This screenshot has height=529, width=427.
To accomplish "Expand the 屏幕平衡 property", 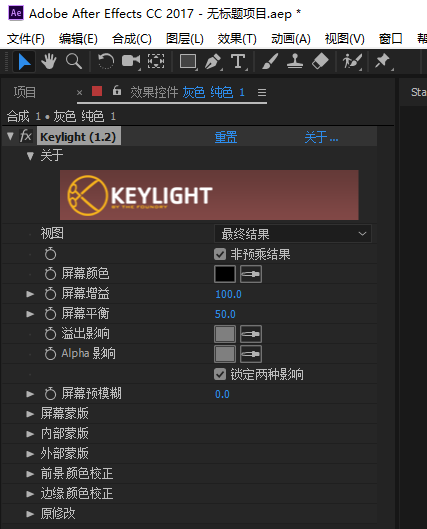I will tap(30, 314).
